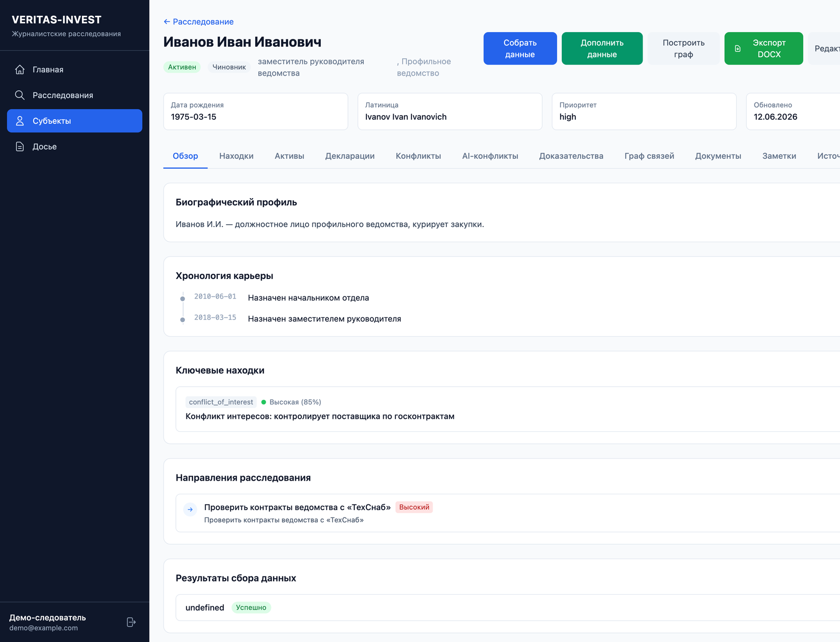Click the Ключевые находки heading
Image resolution: width=840 pixels, height=642 pixels.
[220, 370]
